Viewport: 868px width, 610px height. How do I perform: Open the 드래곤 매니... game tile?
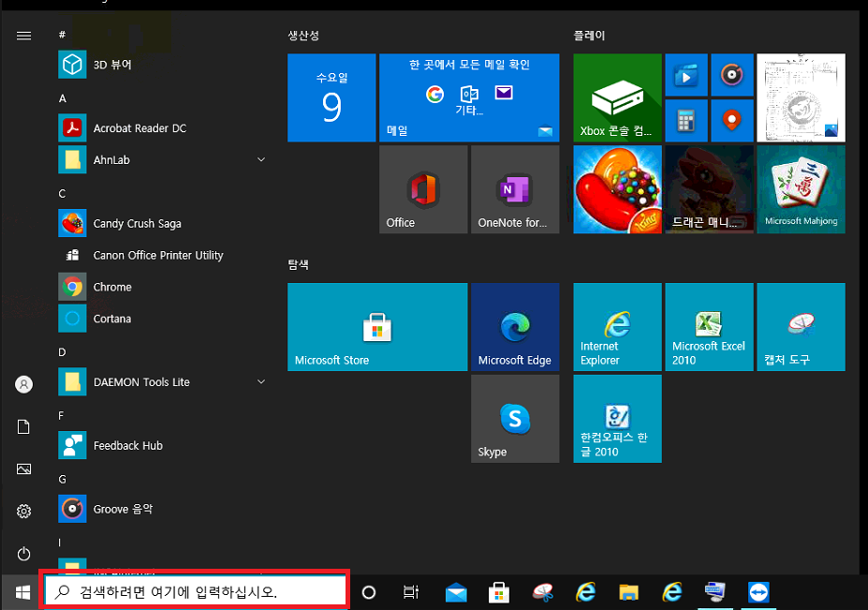709,189
